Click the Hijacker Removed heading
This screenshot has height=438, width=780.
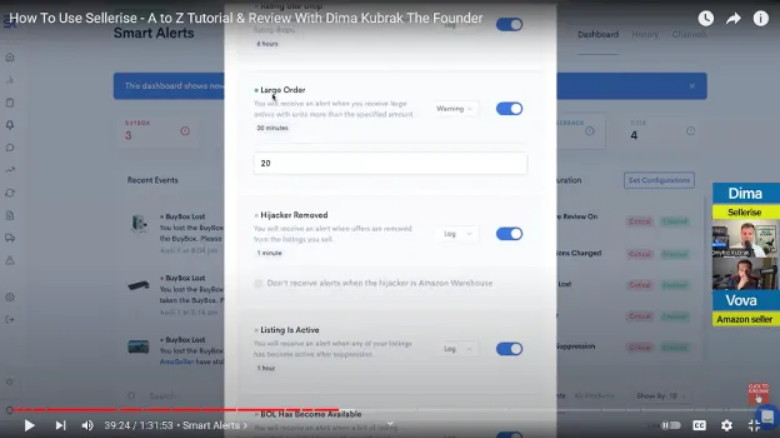coord(294,215)
